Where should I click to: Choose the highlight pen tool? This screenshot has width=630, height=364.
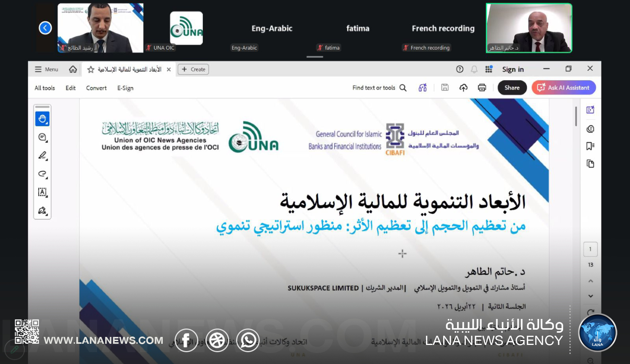click(42, 155)
